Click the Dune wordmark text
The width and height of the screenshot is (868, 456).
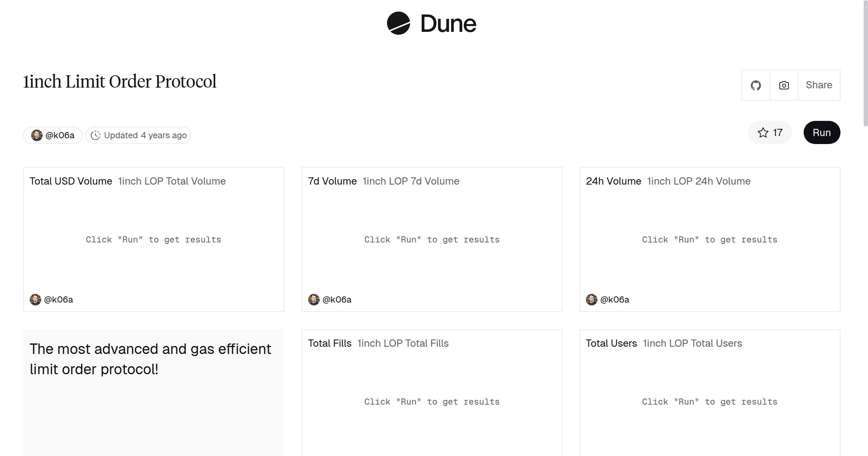pyautogui.click(x=448, y=24)
